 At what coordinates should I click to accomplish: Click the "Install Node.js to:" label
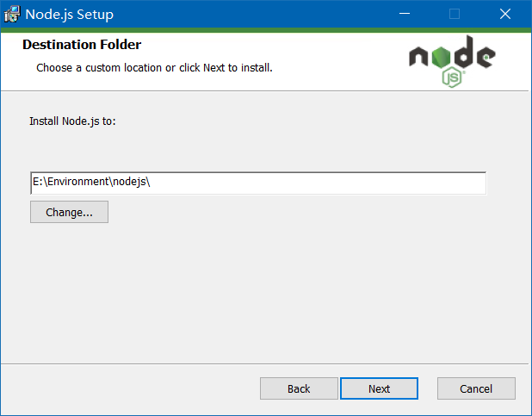[72, 121]
